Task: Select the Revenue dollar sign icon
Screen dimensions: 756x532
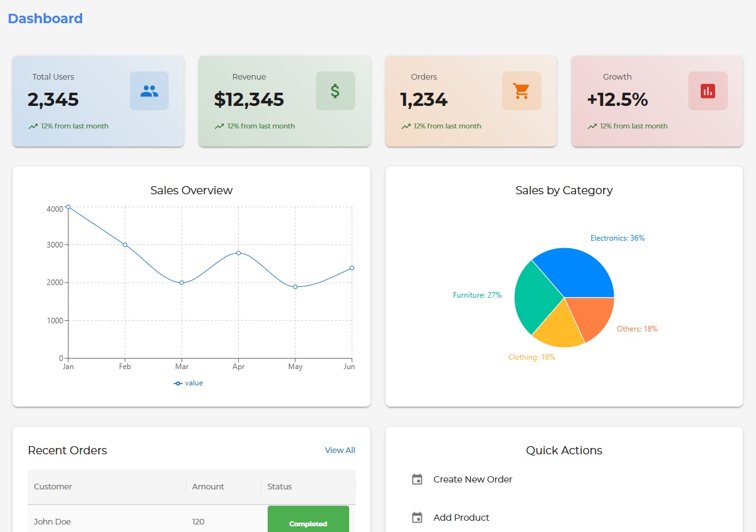Action: (335, 90)
